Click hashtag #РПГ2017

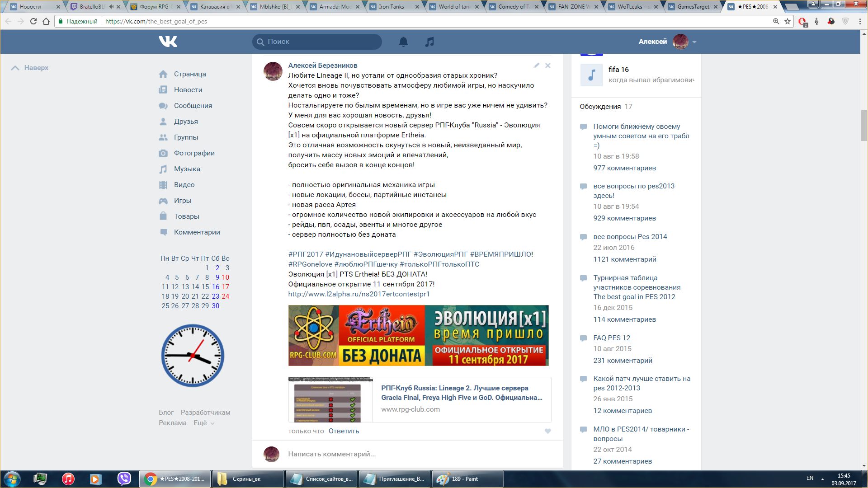[306, 254]
